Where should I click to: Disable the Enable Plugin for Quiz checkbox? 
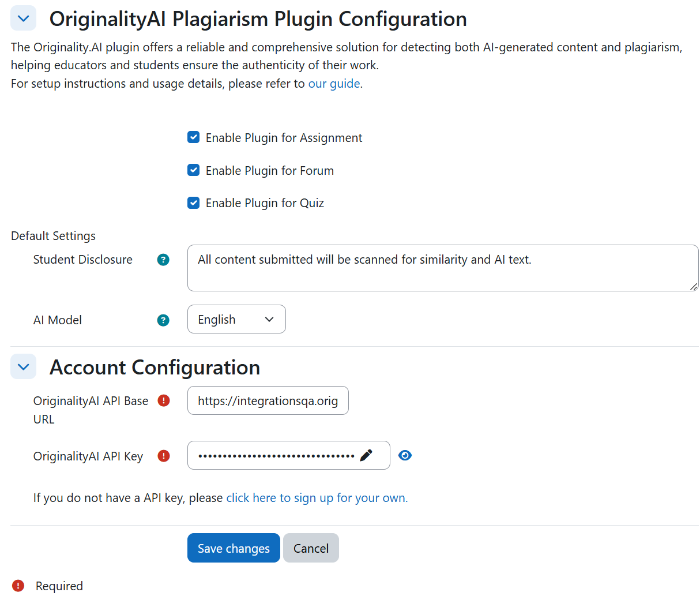tap(194, 203)
